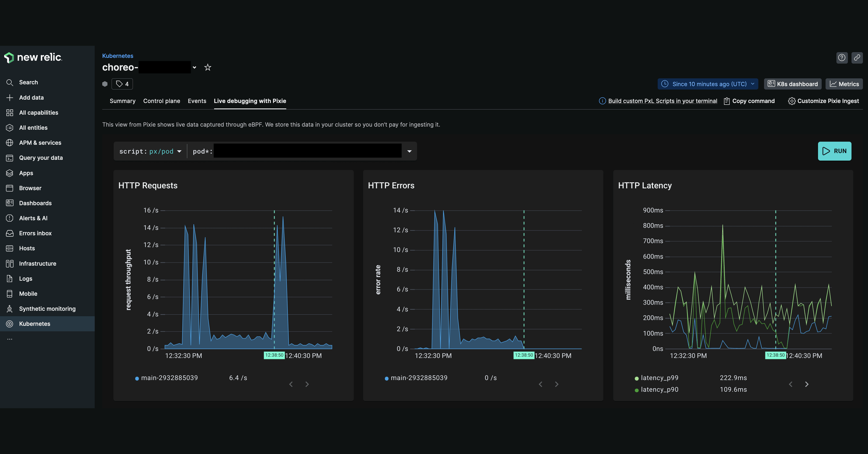Open the Since 10 minutes ago time picker
The height and width of the screenshot is (454, 868).
[708, 84]
